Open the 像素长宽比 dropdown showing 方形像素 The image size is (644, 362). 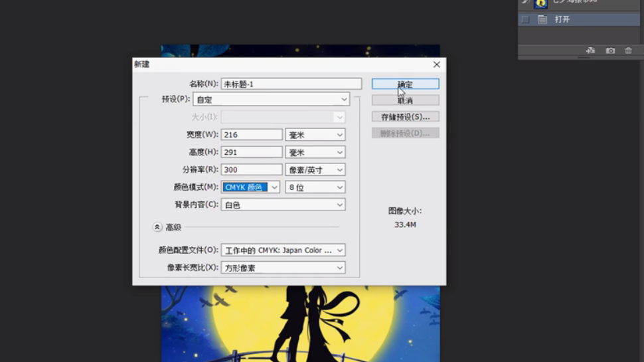[283, 268]
